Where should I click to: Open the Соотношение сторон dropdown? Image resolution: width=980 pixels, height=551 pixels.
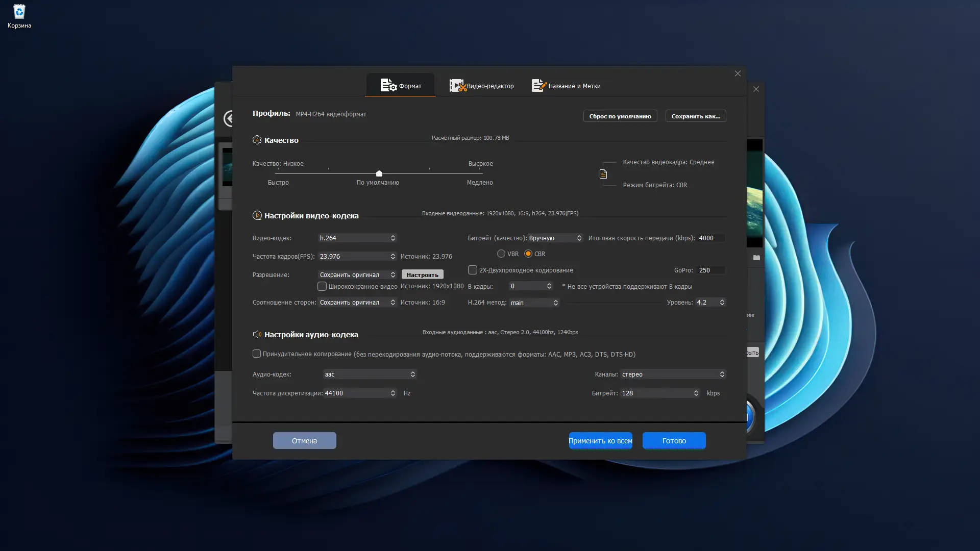click(357, 302)
